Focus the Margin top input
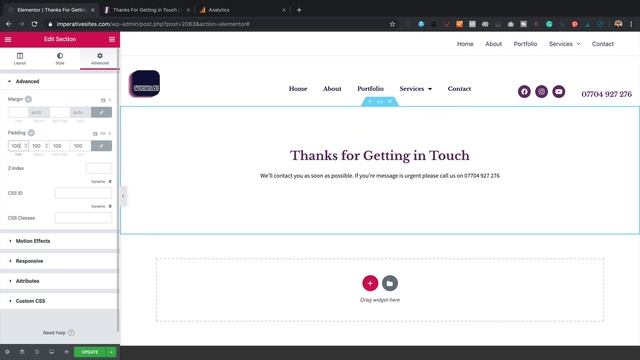The image size is (640, 360). [18, 112]
